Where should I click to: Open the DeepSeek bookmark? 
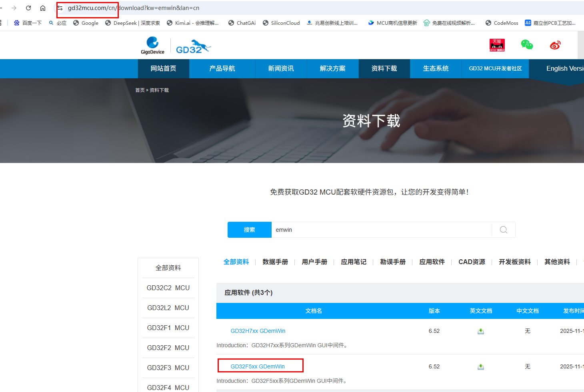point(132,23)
